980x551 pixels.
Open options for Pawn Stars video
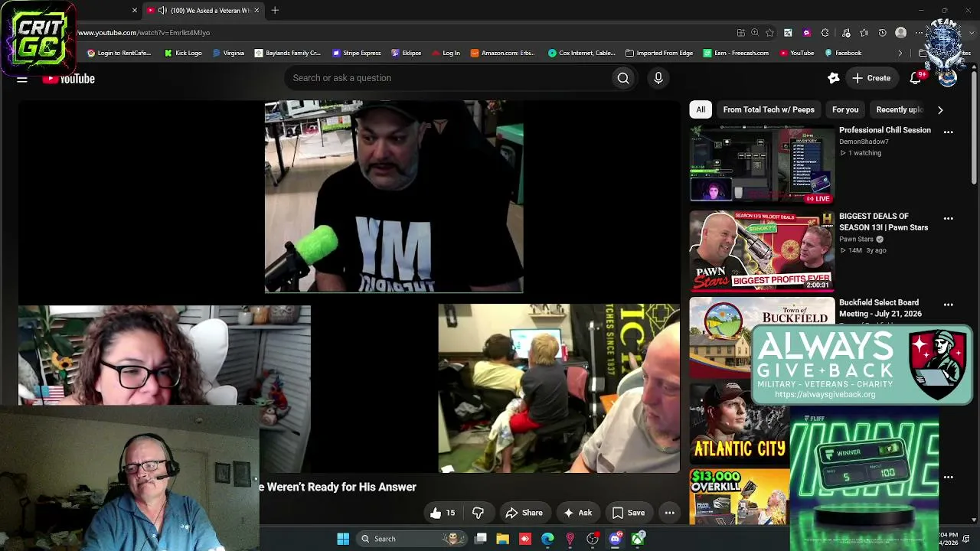(948, 219)
